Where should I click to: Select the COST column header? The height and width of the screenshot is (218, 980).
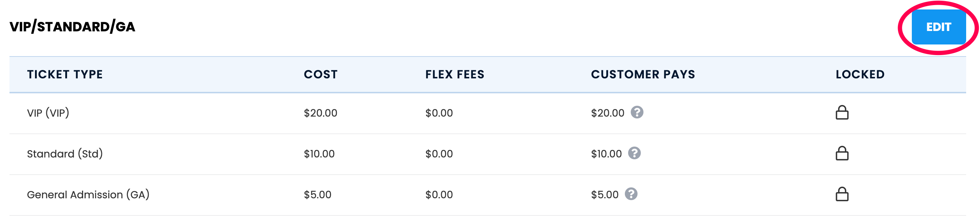[320, 74]
